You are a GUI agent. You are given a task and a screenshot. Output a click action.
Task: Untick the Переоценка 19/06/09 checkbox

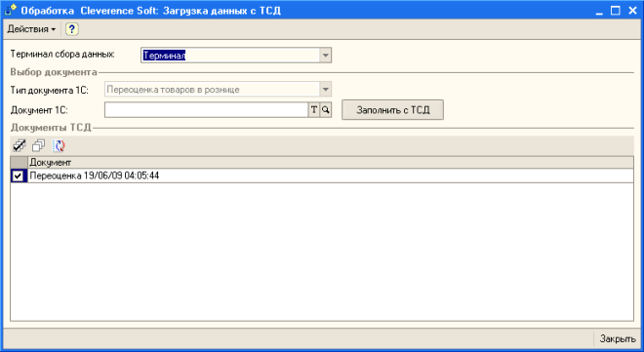pos(18,176)
